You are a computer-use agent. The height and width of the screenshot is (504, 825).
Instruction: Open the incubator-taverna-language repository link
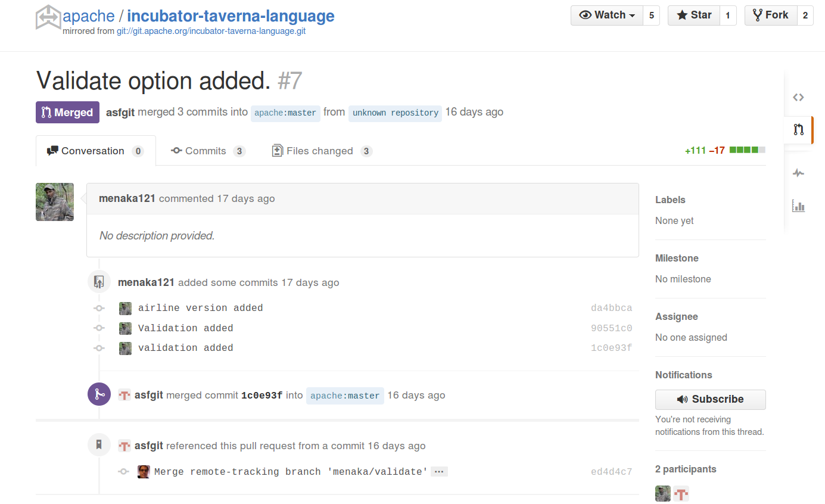click(x=231, y=15)
